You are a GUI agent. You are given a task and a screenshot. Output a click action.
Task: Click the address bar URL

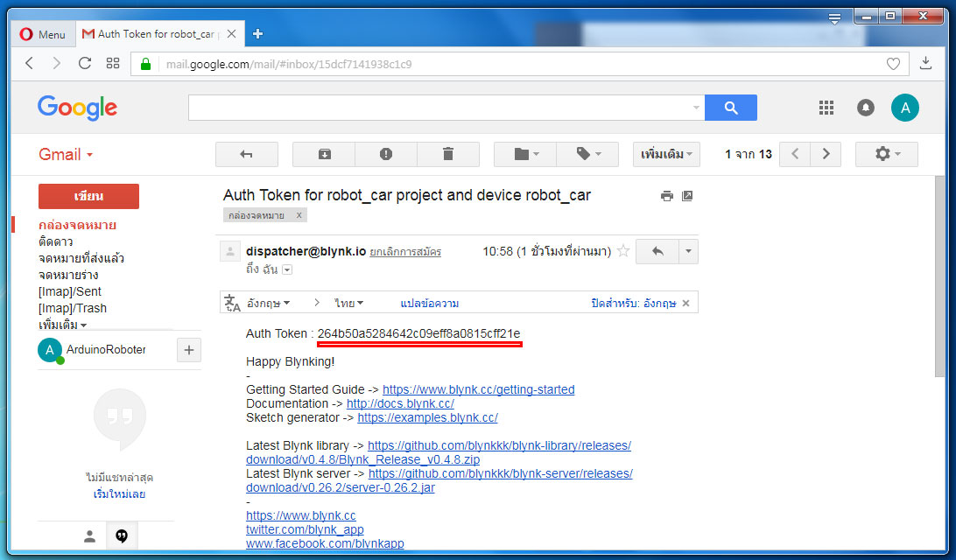pyautogui.click(x=289, y=64)
